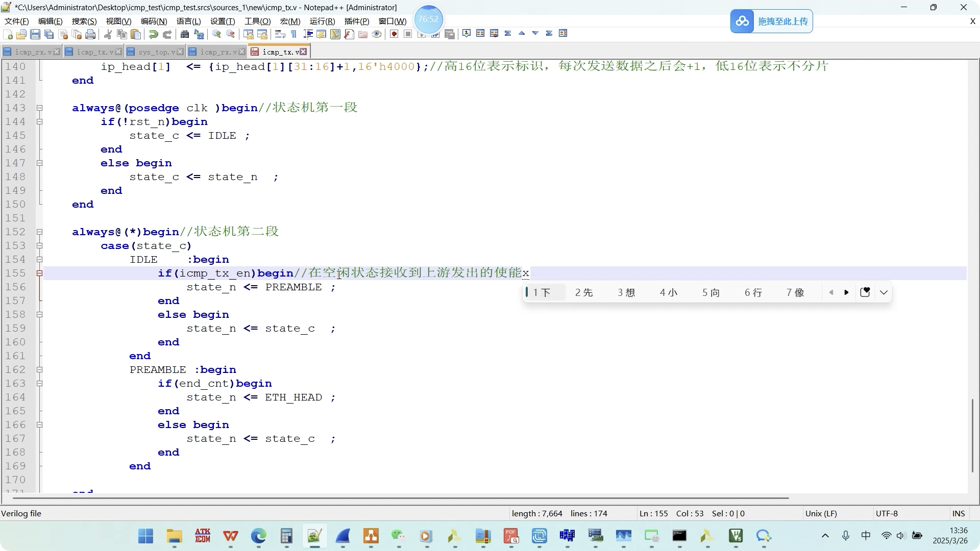The image size is (980, 551).
Task: Open the 语言(L) menu
Action: point(188,21)
